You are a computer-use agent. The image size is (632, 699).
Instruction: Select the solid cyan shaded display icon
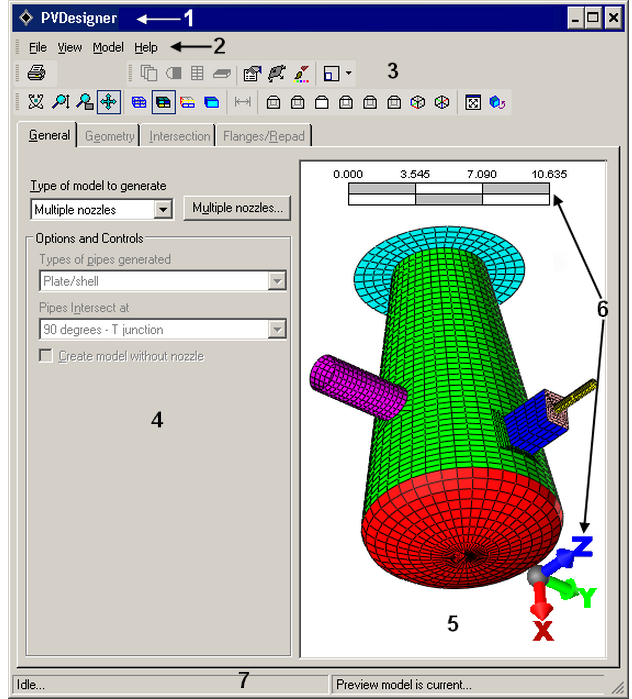[x=212, y=103]
